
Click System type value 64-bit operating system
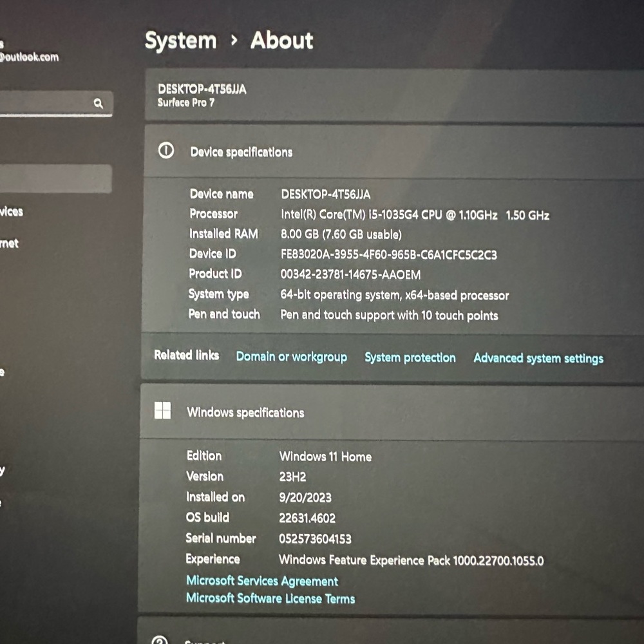pos(395,295)
